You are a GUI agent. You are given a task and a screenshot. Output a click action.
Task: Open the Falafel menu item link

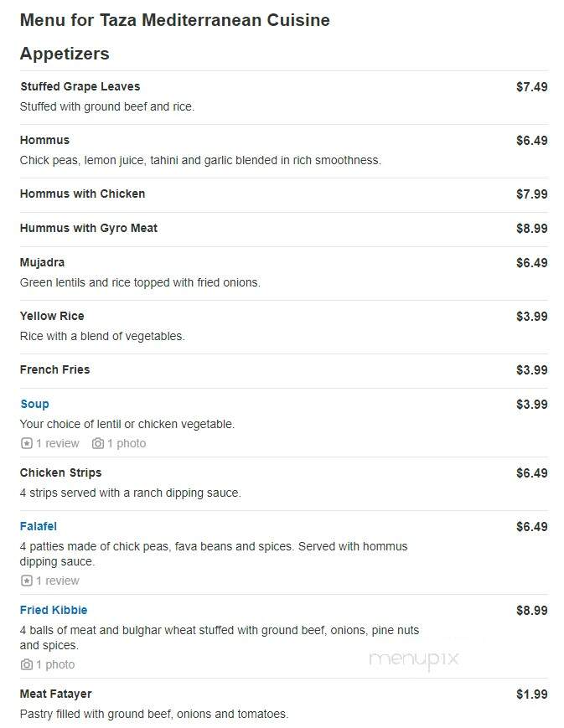click(x=38, y=526)
